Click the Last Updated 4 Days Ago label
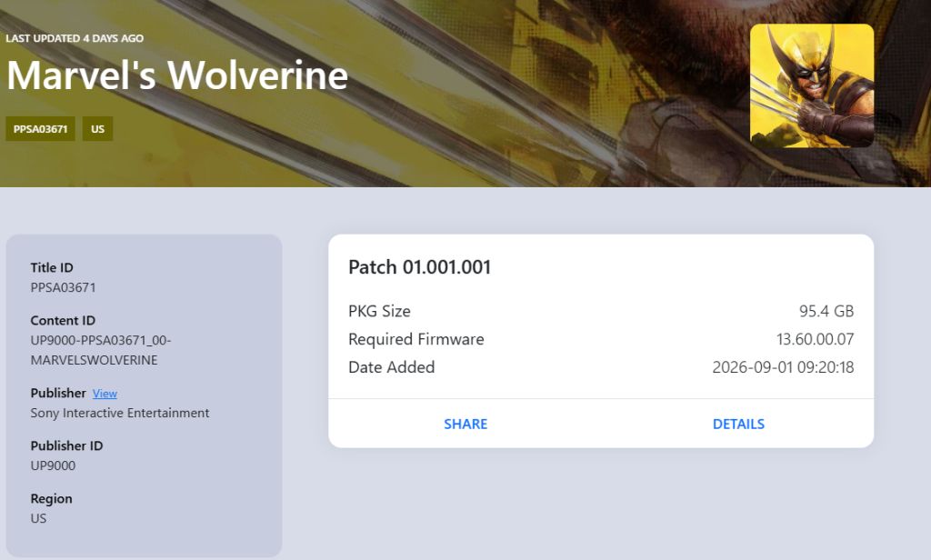This screenshot has height=560, width=931. click(x=75, y=38)
